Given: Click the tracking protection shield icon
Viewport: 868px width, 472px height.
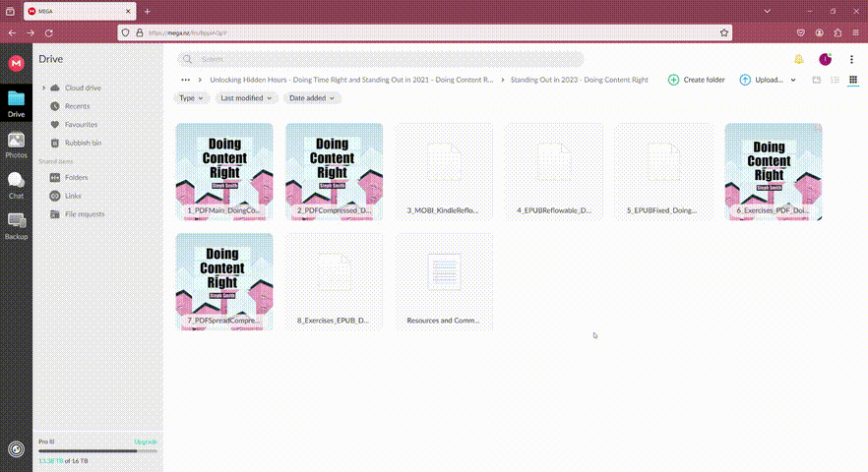Looking at the screenshot, I should [126, 32].
